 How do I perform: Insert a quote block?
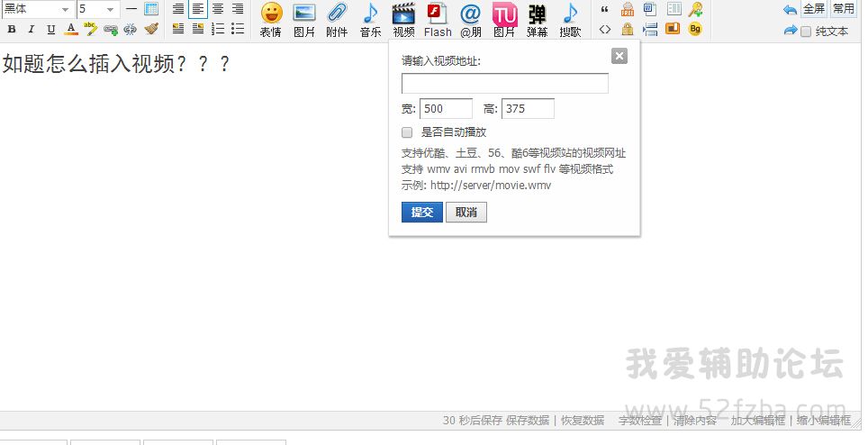tap(605, 9)
